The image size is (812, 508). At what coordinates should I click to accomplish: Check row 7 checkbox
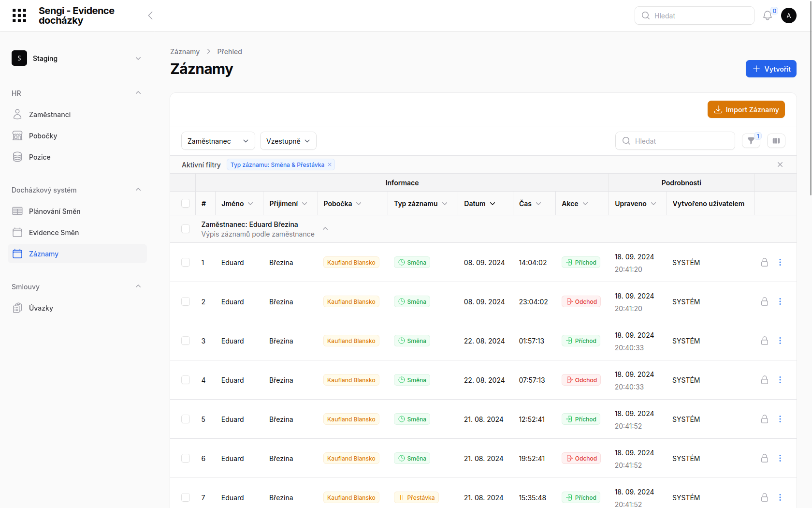pos(186,497)
